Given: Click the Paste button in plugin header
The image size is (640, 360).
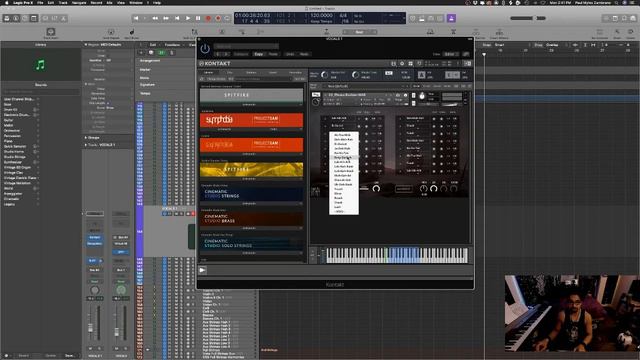Looking at the screenshot, I should pos(273,54).
